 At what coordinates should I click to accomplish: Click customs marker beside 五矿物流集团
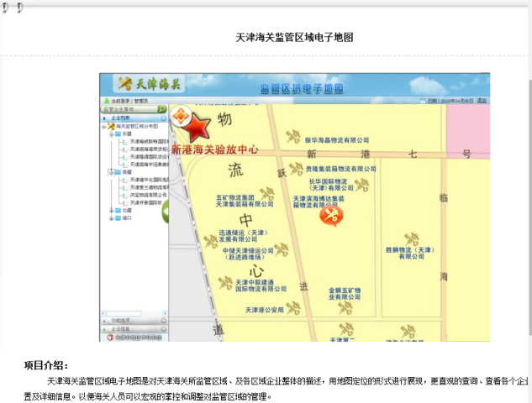click(267, 194)
